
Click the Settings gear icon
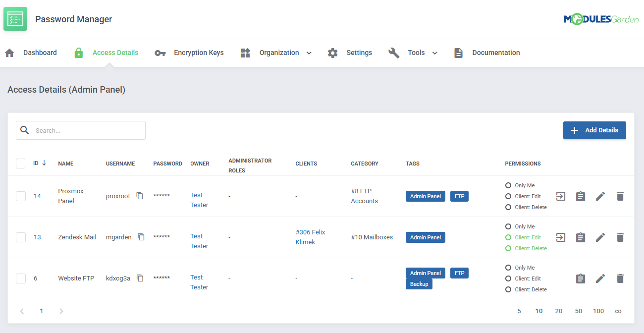tap(332, 53)
